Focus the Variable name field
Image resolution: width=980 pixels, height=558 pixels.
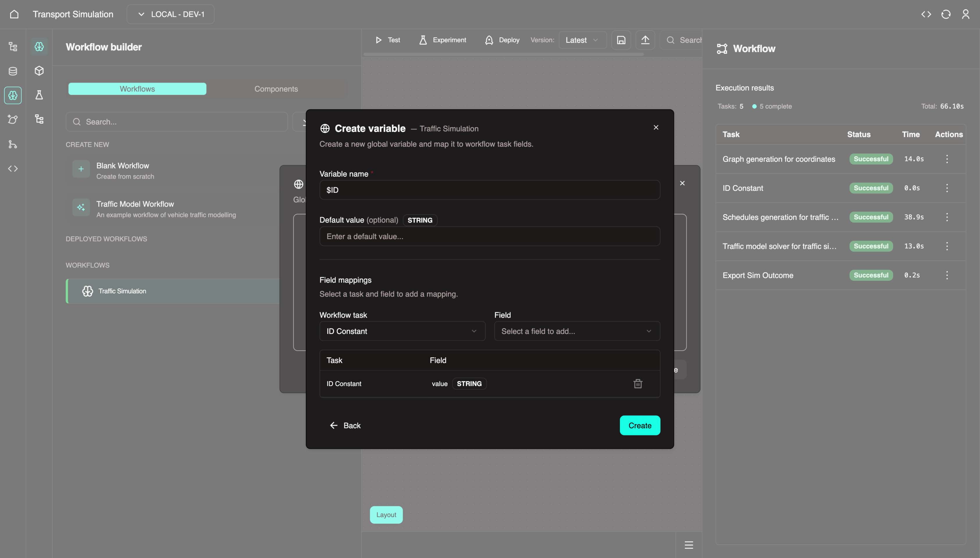[490, 190]
